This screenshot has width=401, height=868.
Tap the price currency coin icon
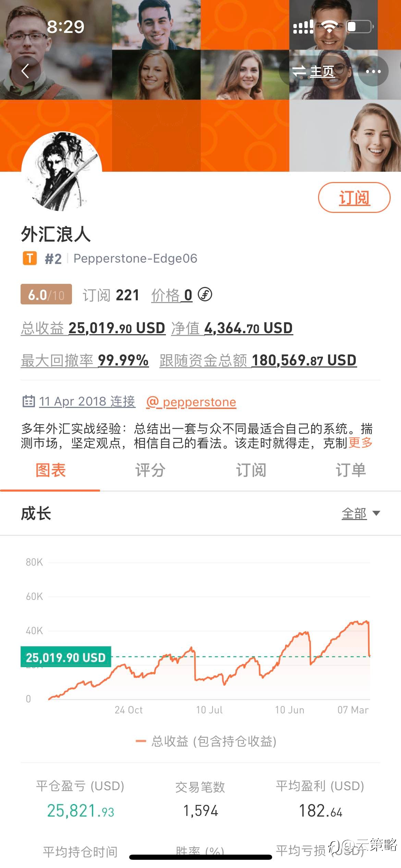coord(205,294)
